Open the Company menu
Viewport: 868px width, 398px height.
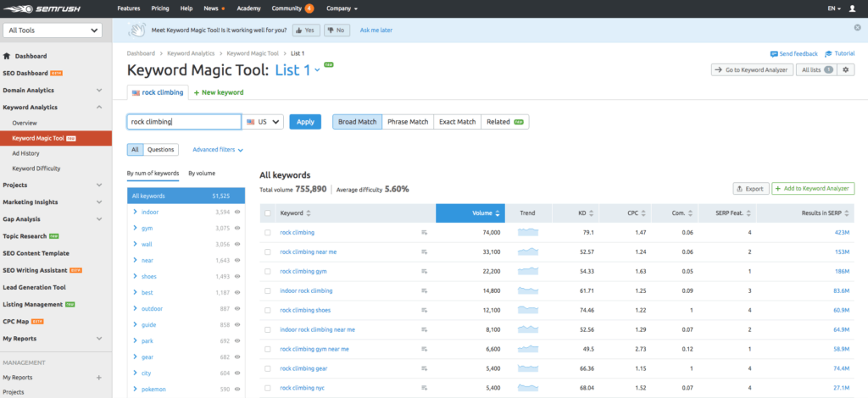tap(342, 8)
